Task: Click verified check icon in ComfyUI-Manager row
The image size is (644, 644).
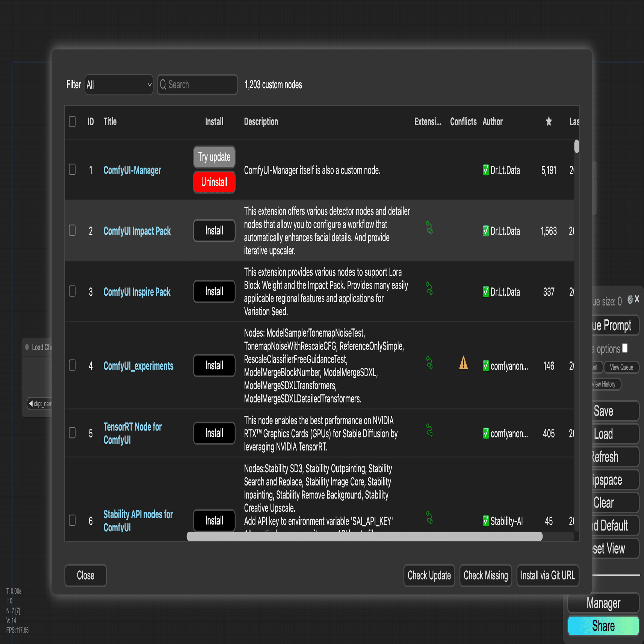Action: coord(486,170)
